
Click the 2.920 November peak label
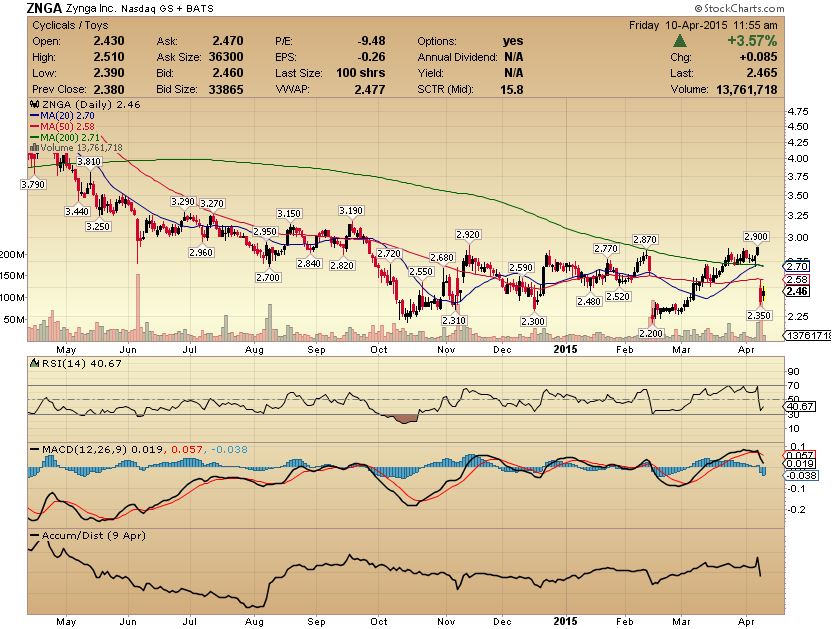point(468,234)
